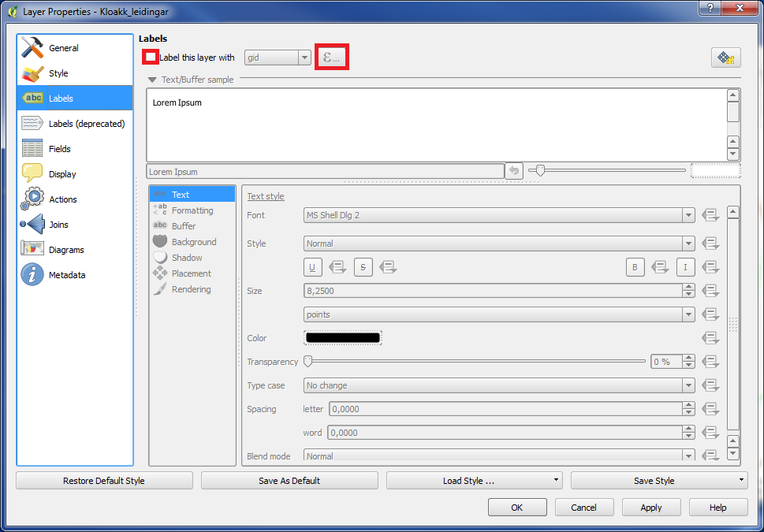
Task: Select Buffer in label settings list
Action: click(x=192, y=226)
